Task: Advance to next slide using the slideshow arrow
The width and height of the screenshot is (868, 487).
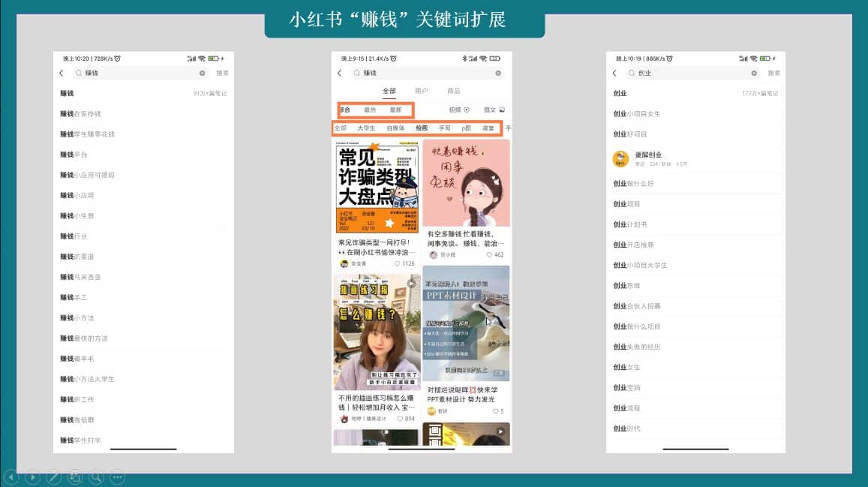Action: click(x=32, y=476)
